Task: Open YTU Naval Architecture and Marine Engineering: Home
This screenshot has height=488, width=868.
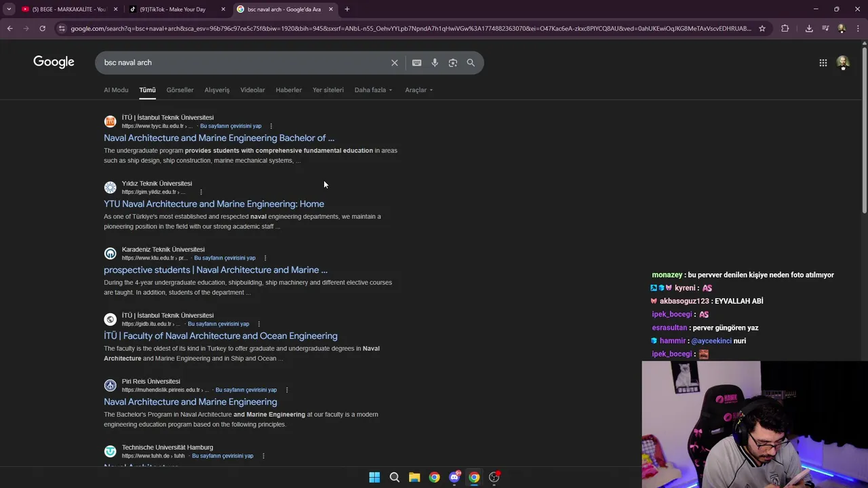Action: [x=214, y=204]
